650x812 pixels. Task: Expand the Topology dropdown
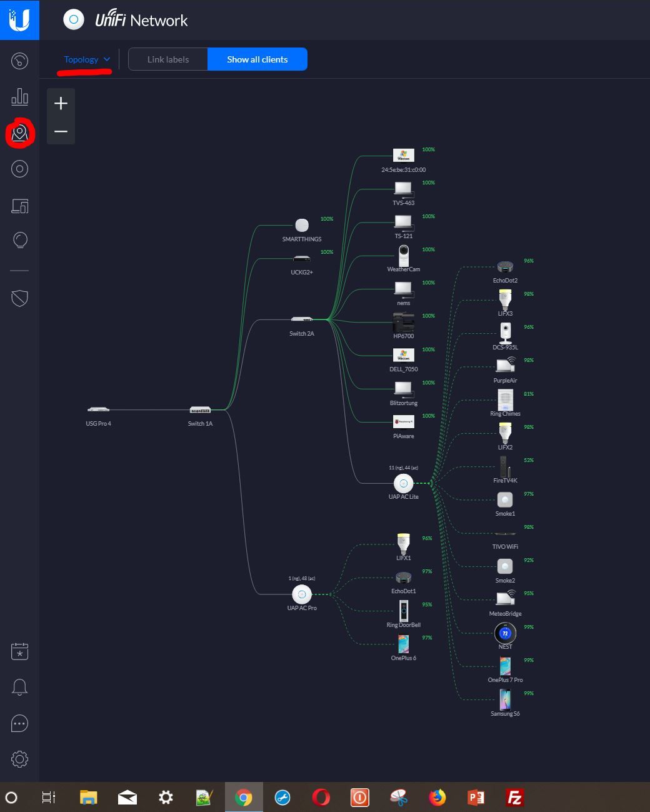click(87, 59)
